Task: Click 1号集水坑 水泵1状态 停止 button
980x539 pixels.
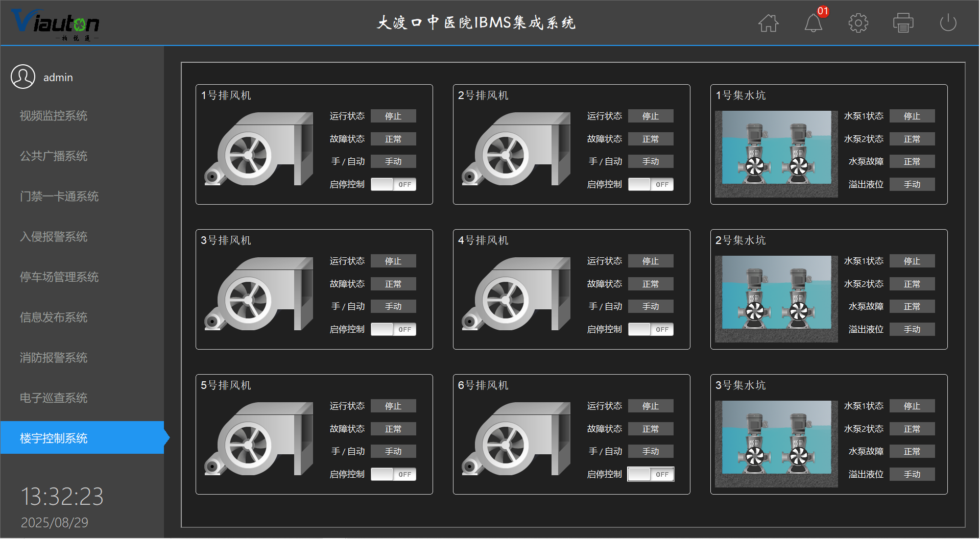Action: 912,116
